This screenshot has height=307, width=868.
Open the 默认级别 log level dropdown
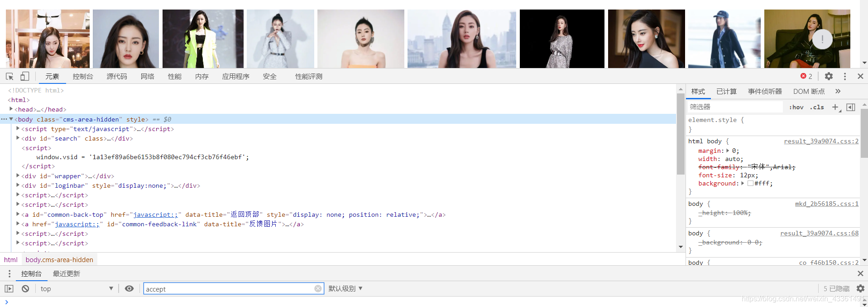pos(345,288)
